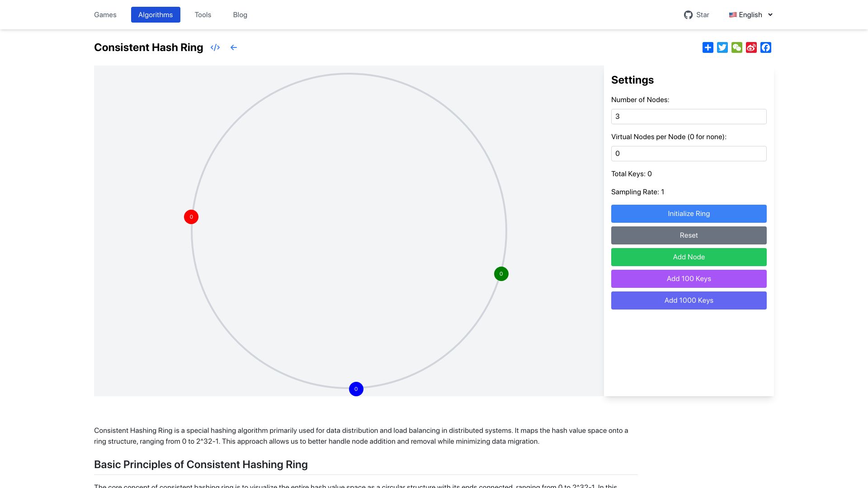
Task: Focus the Number of Nodes field
Action: pyautogui.click(x=689, y=117)
